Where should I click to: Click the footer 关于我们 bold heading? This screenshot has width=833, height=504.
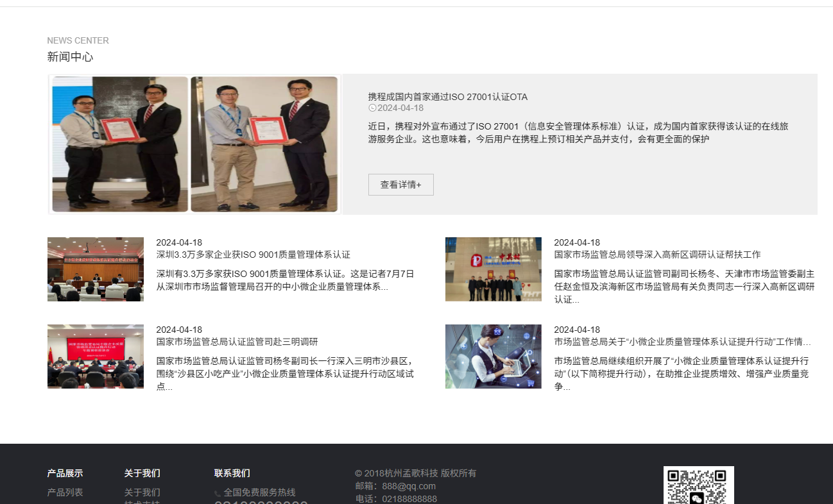pyautogui.click(x=142, y=473)
